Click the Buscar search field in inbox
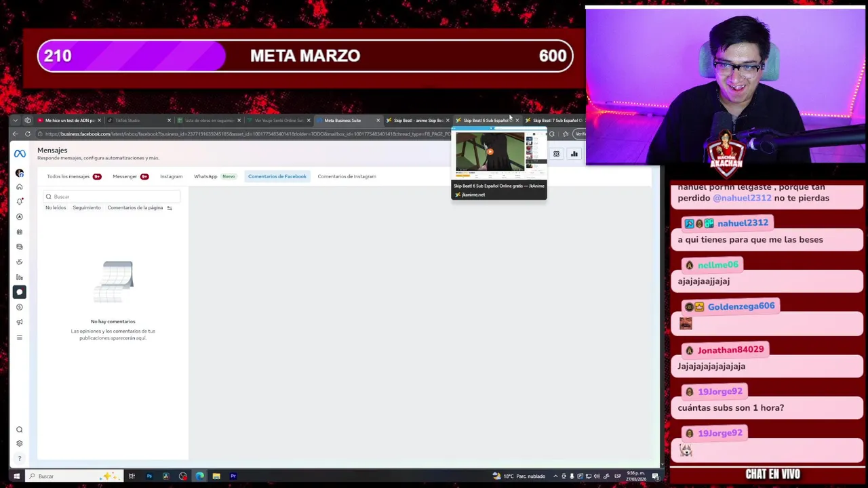Viewport: 868px width, 488px height. [112, 197]
